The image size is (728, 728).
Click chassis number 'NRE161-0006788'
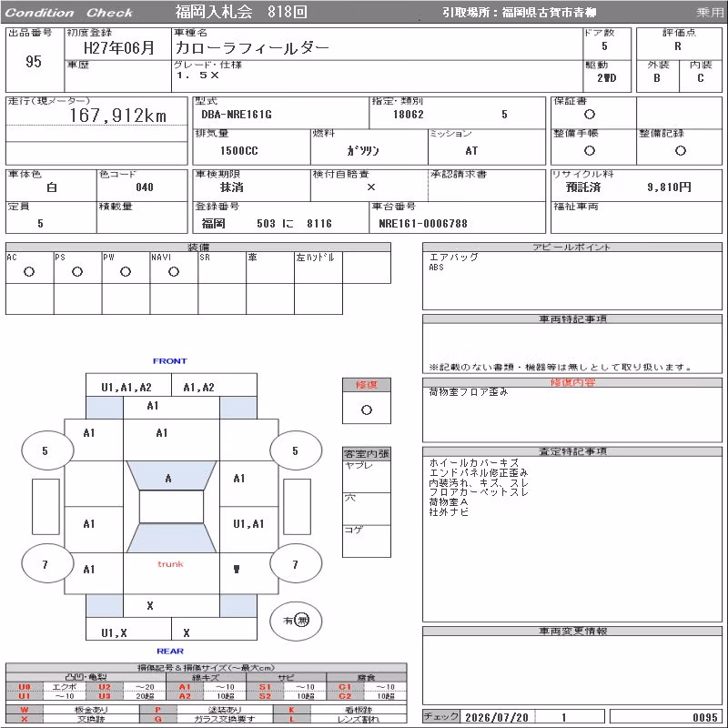click(x=423, y=223)
